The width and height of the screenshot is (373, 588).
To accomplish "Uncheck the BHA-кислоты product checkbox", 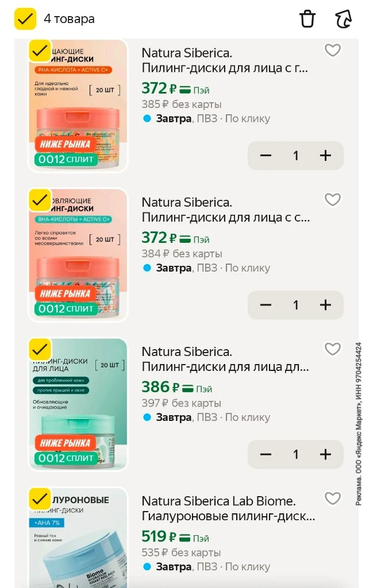I will 40,200.
